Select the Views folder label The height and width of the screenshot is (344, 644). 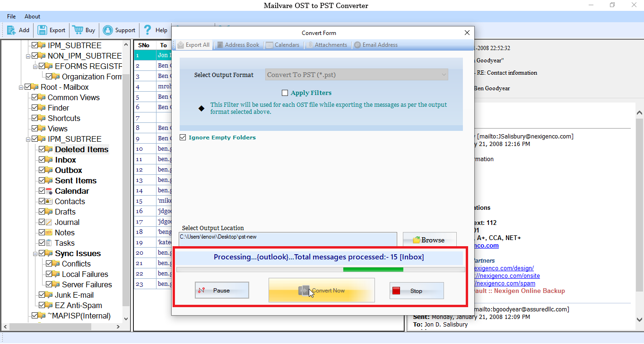click(x=58, y=129)
